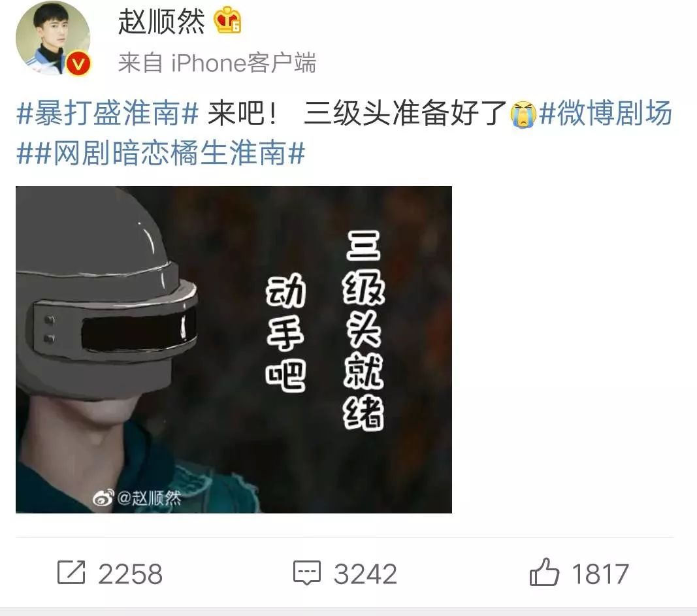Image resolution: width=697 pixels, height=616 pixels.
Task: Open the helmet meme image
Action: [x=234, y=349]
